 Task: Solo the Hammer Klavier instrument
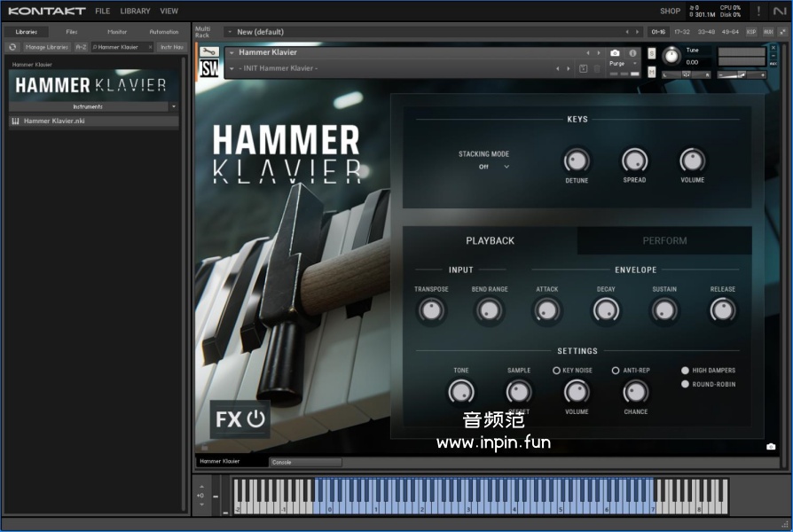coord(652,53)
